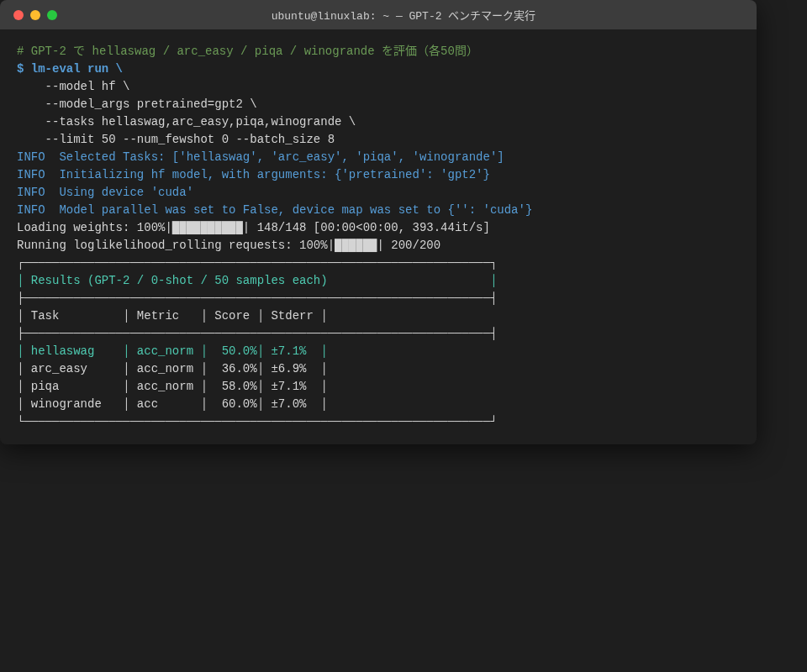Click the '--model hf' argument line
Screen dimensions: 807x672
[x=87, y=86]
